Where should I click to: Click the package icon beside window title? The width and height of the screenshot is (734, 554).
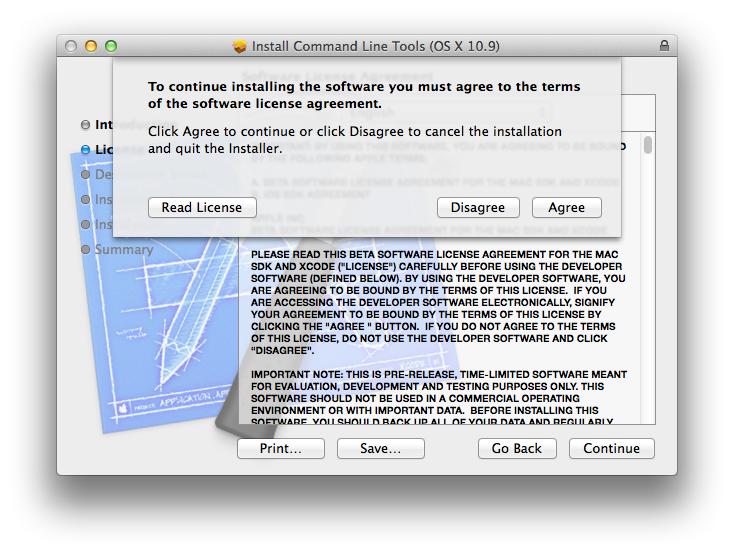pyautogui.click(x=240, y=46)
